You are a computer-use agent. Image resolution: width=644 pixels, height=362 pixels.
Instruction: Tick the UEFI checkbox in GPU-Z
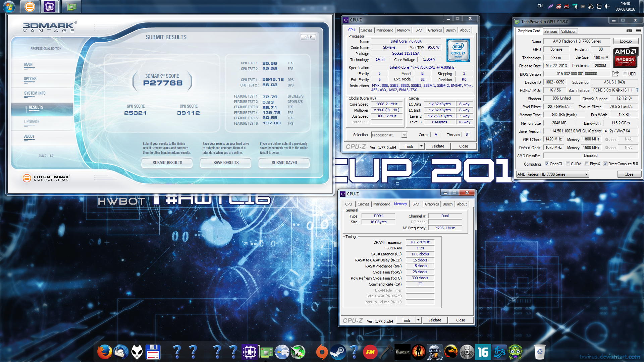click(625, 74)
